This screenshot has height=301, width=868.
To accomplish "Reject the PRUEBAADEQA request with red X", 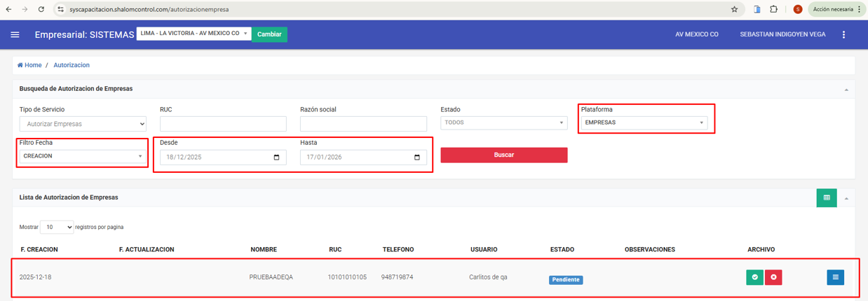I will [x=773, y=277].
